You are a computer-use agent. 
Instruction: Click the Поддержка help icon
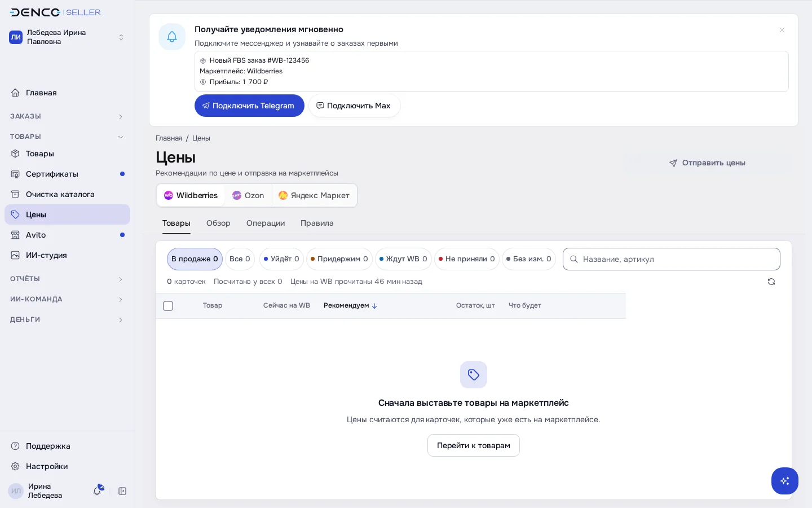(15, 446)
